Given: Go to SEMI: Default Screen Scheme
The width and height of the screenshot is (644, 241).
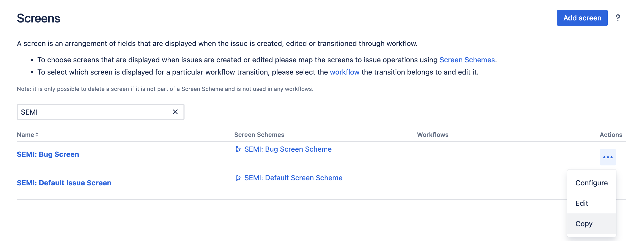Looking at the screenshot, I should coord(293,178).
